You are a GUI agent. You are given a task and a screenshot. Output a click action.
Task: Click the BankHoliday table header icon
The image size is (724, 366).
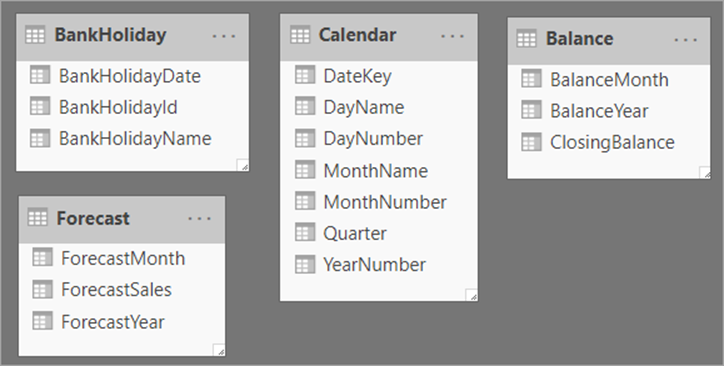click(35, 36)
